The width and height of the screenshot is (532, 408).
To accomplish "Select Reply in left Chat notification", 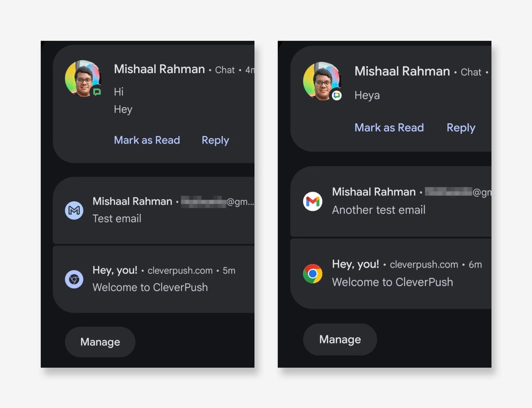I will click(215, 140).
